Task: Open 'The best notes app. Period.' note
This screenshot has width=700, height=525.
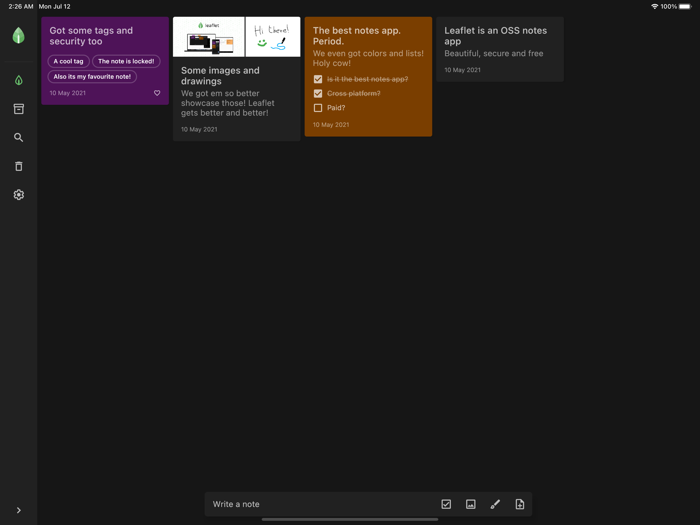Action: coord(368,76)
